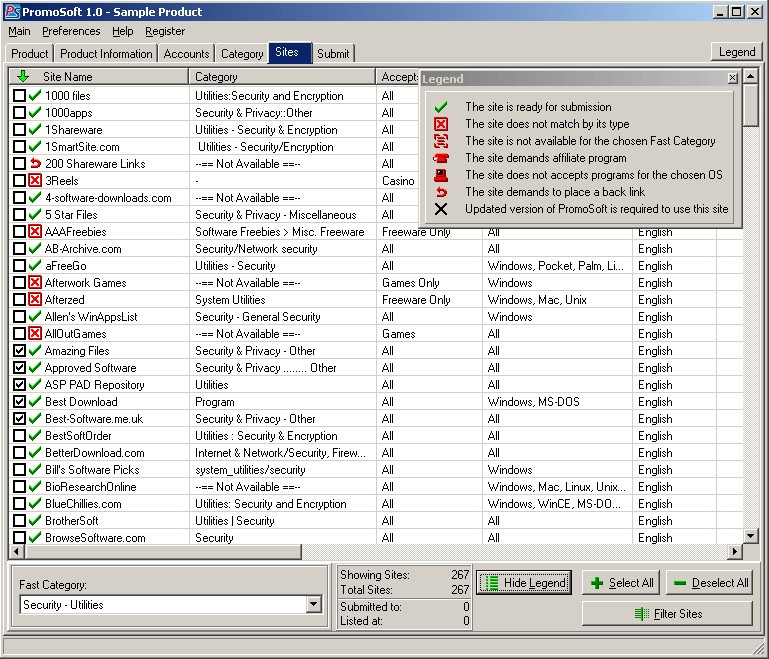Viewport: 769px width, 659px height.
Task: Click the 4-software-downloads.com site name
Action: point(108,198)
